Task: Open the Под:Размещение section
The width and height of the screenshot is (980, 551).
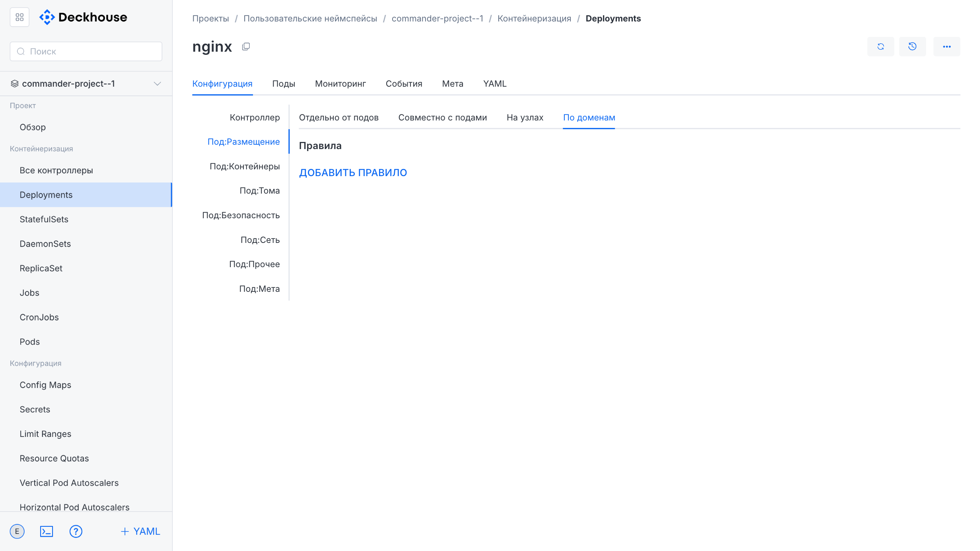Action: (x=244, y=142)
